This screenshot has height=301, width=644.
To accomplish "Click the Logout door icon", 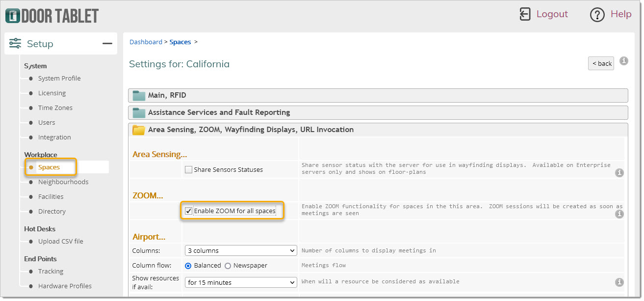I will point(525,14).
